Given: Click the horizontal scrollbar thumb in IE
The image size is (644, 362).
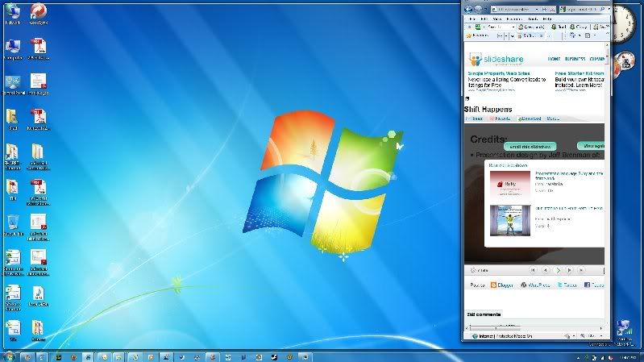Looking at the screenshot, I should pyautogui.click(x=496, y=328).
